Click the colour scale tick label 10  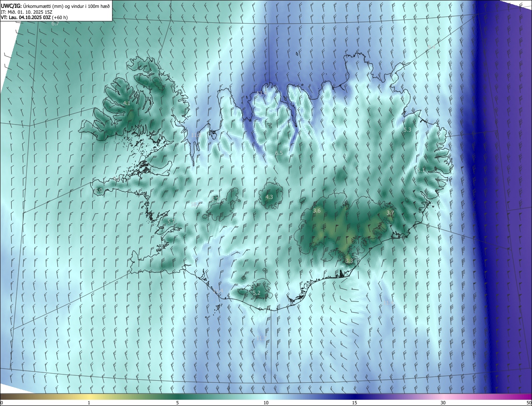[266, 403]
